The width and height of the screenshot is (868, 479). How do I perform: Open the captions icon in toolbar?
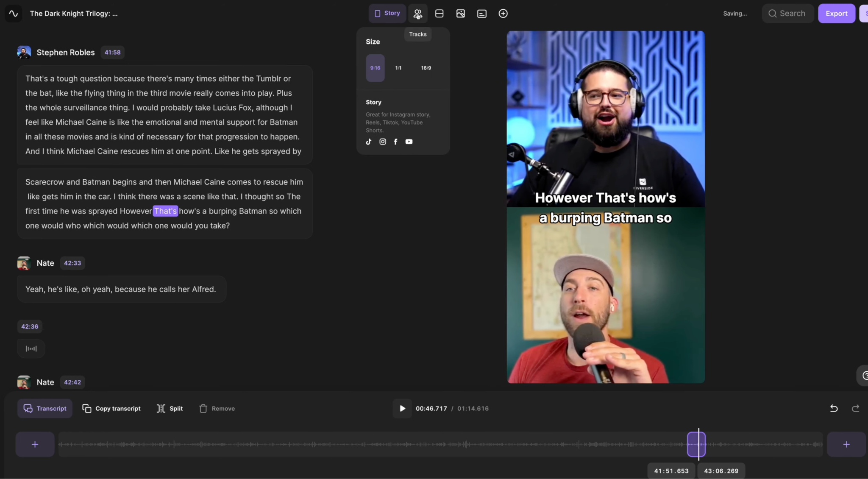coord(481,14)
